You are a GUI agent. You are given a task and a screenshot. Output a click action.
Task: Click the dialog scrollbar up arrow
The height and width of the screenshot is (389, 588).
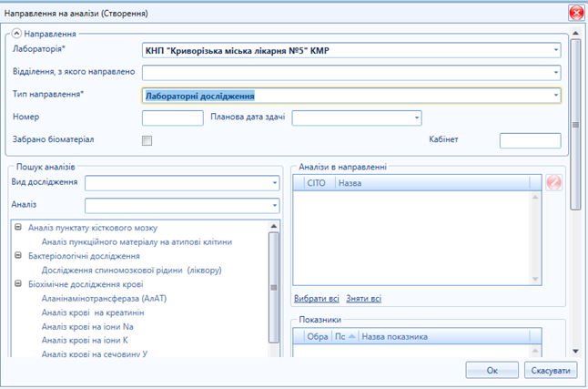[x=575, y=33]
